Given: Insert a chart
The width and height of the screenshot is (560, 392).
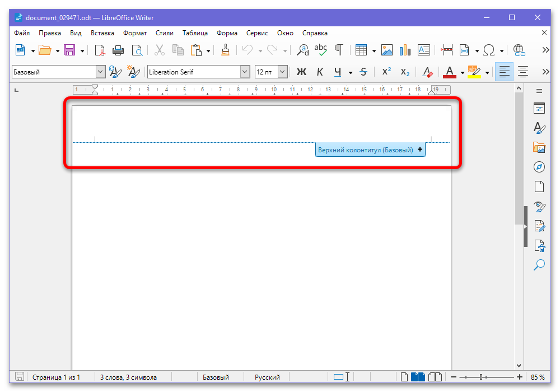Looking at the screenshot, I should coord(405,50).
